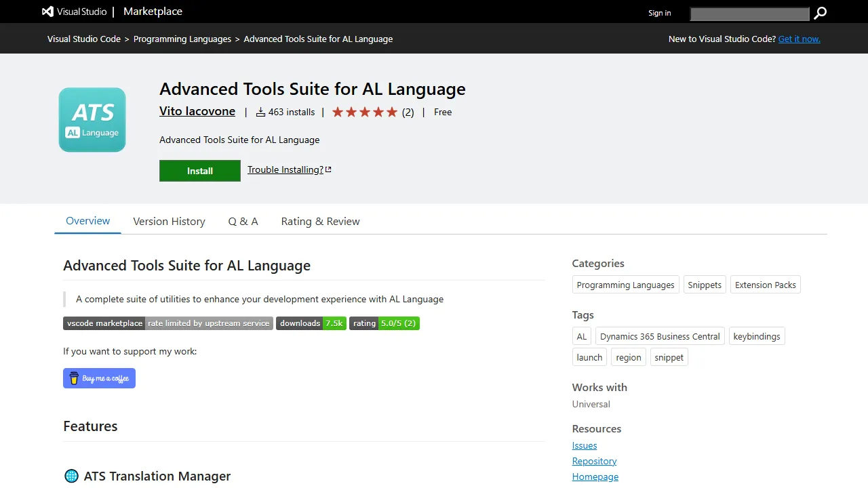Screen dimensions: 868x488
Task: Select the Dynamics 365 Business Central tag
Action: pos(658,336)
